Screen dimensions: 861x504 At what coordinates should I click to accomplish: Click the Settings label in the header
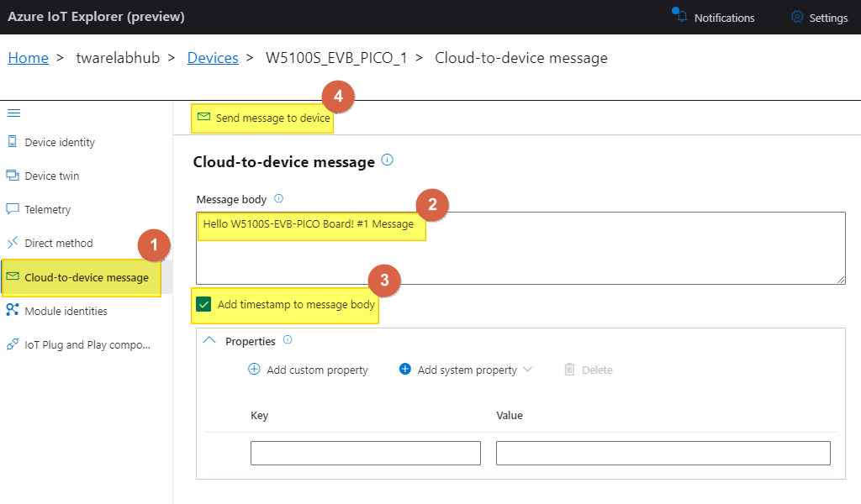(x=828, y=18)
